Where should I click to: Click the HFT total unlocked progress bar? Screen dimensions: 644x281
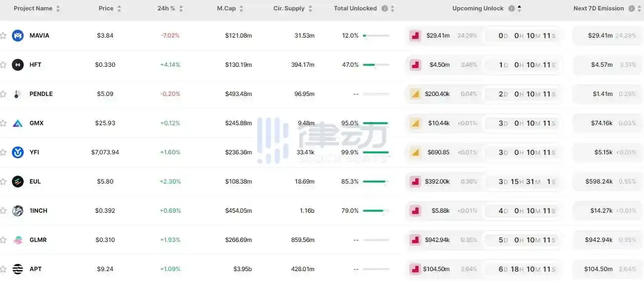pos(375,65)
